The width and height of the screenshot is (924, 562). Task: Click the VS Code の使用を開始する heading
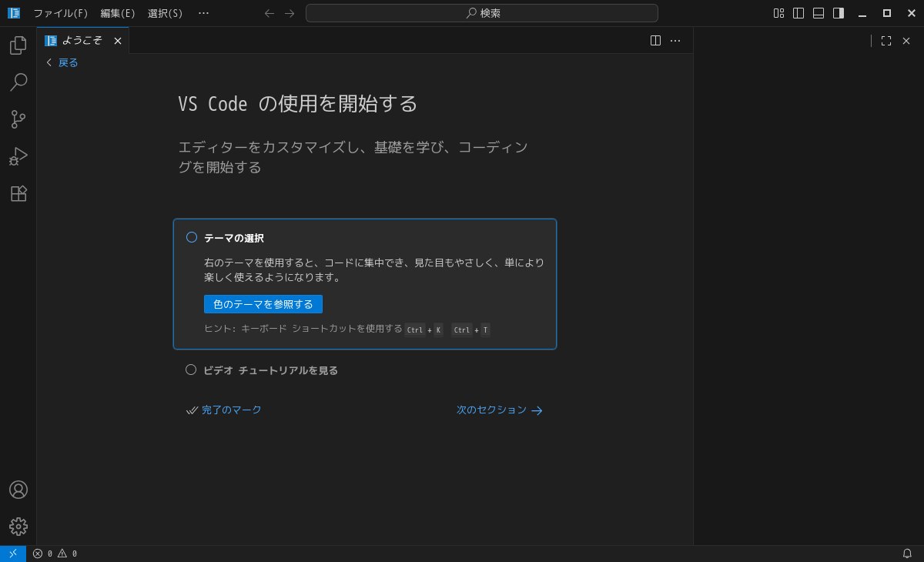click(297, 103)
